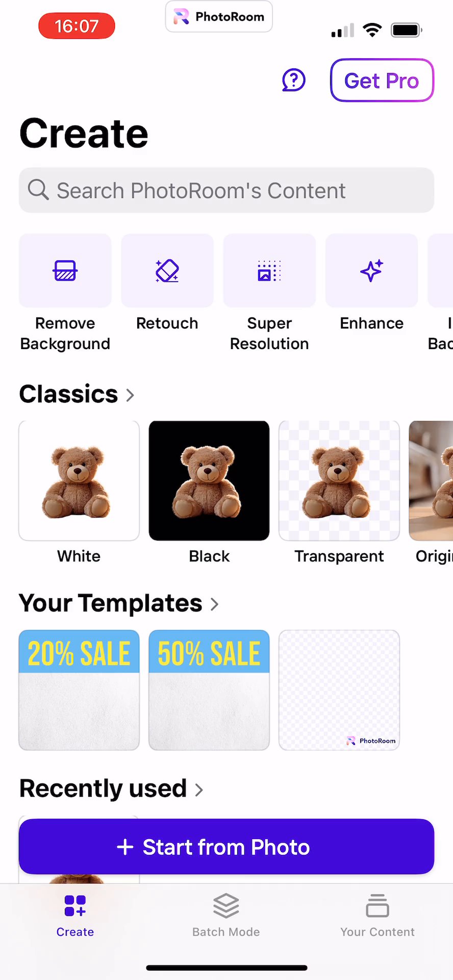Tap the Enhance sparkle icon
The height and width of the screenshot is (980, 453).
pyautogui.click(x=371, y=271)
